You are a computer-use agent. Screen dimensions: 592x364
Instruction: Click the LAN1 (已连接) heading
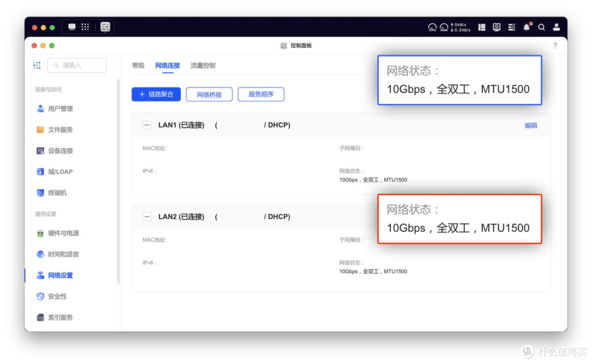pos(181,125)
